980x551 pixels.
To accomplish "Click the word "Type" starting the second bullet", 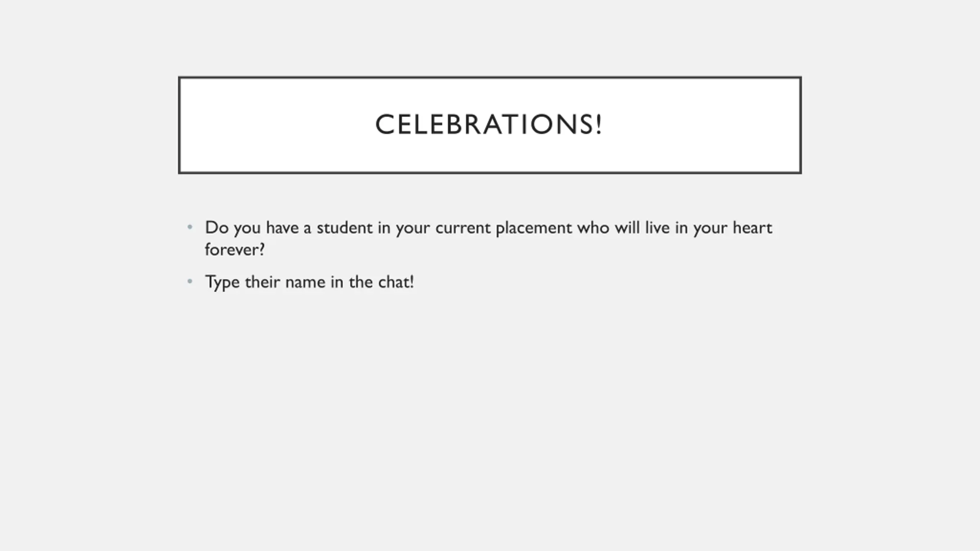I will pyautogui.click(x=222, y=283).
